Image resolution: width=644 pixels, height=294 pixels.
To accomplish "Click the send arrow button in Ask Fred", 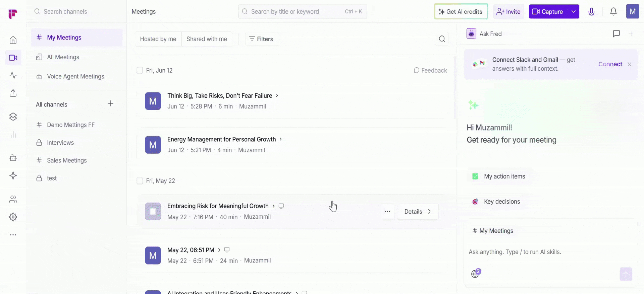I will pyautogui.click(x=626, y=274).
